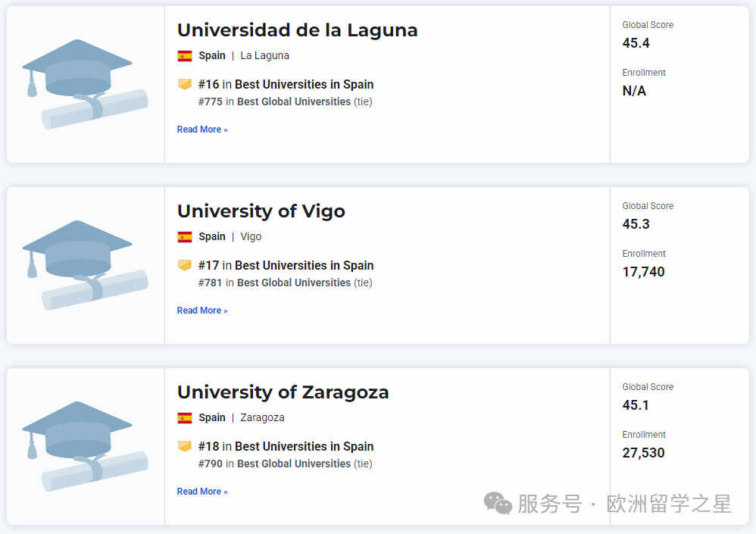
Task: Click the gold badge icon beside #17 ranking
Action: tap(185, 265)
